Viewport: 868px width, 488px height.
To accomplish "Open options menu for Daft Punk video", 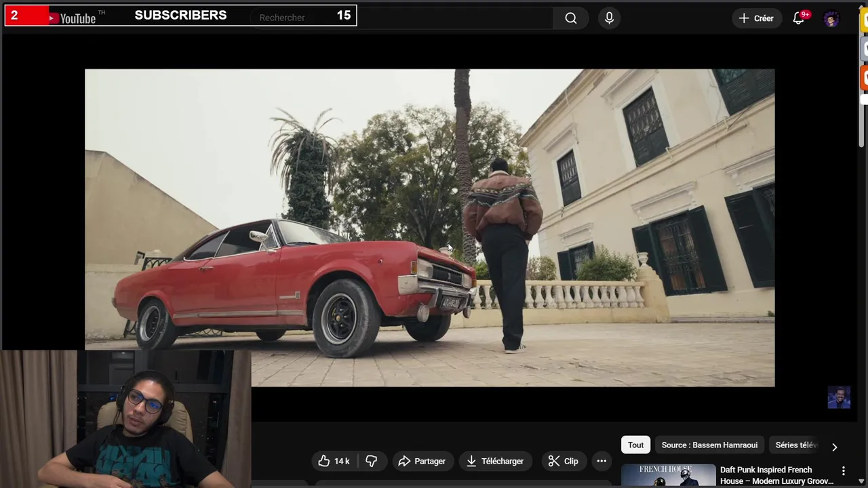I will 843,470.
